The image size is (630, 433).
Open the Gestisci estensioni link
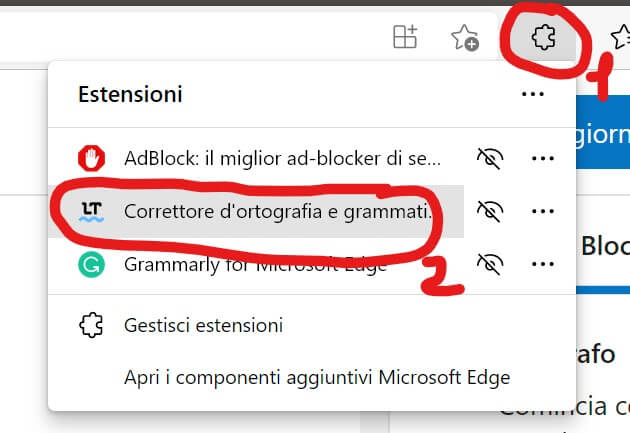coord(203,325)
